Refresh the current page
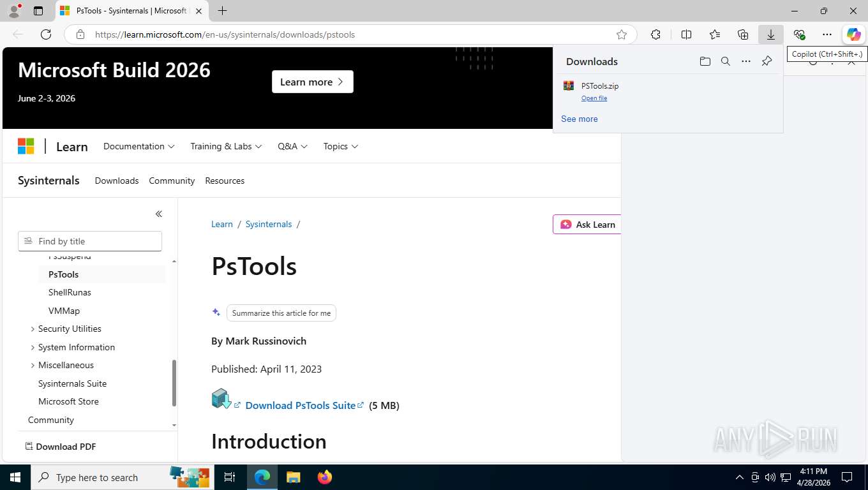Screen dimensions: 868x490 click(46, 34)
